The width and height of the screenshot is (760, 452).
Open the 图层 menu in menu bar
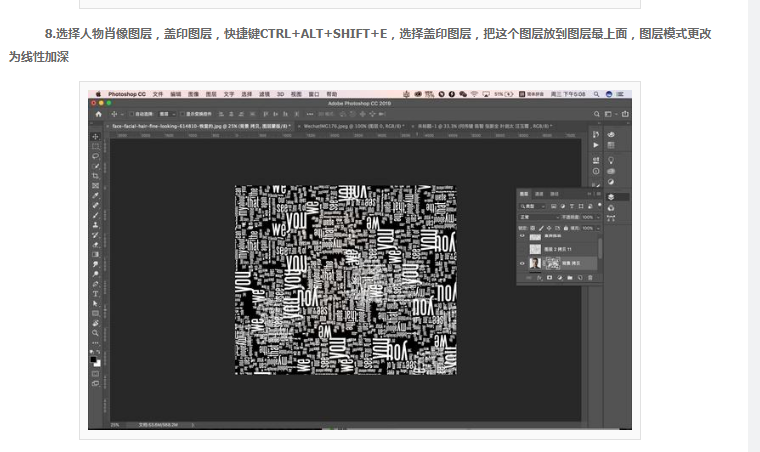pos(211,94)
